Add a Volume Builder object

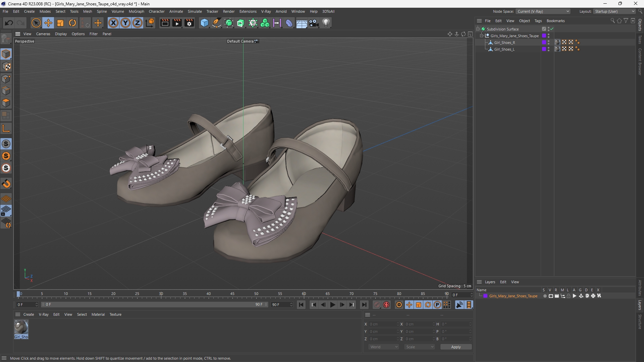265,23
